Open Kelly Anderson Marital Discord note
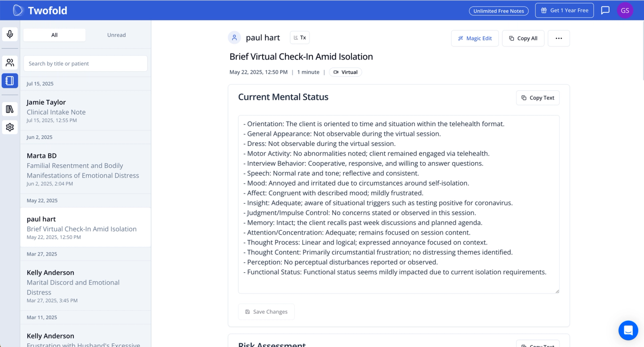The image size is (644, 347). pyautogui.click(x=85, y=286)
